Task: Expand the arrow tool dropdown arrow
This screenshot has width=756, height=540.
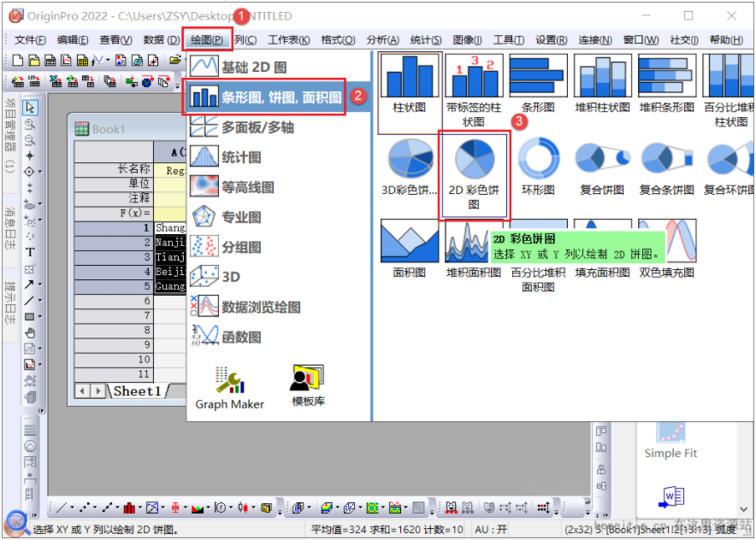Action: [40, 285]
